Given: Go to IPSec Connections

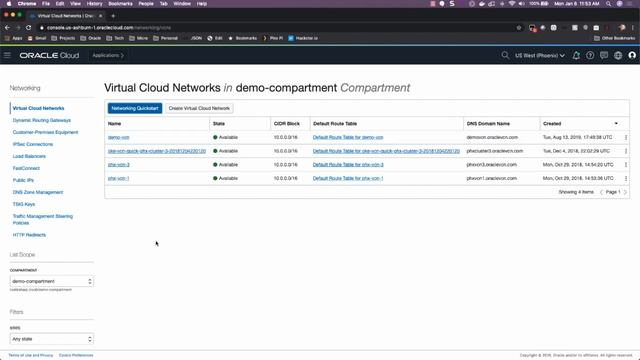Looking at the screenshot, I should pyautogui.click(x=33, y=144).
